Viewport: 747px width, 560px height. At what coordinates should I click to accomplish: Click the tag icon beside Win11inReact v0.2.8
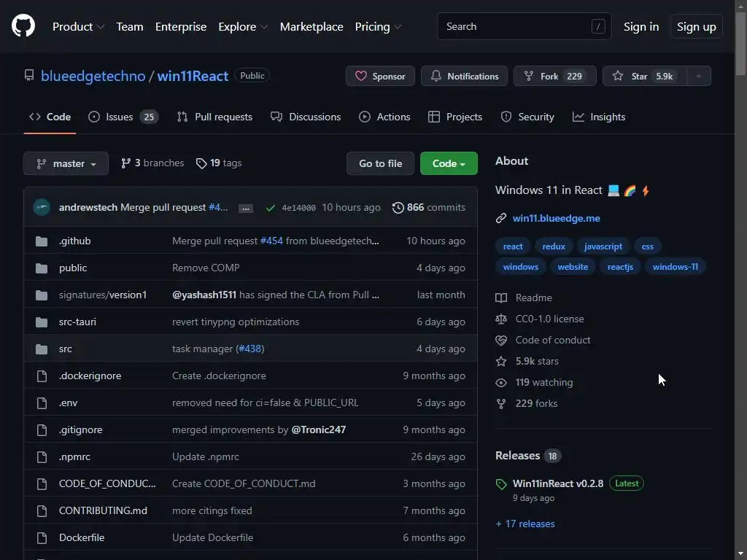coord(501,484)
